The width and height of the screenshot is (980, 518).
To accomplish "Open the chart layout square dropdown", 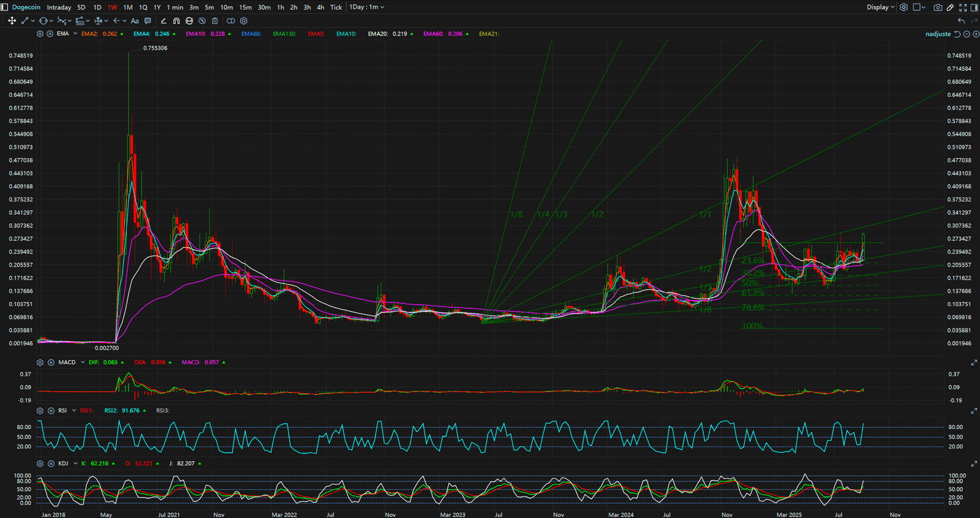I will [x=919, y=7].
